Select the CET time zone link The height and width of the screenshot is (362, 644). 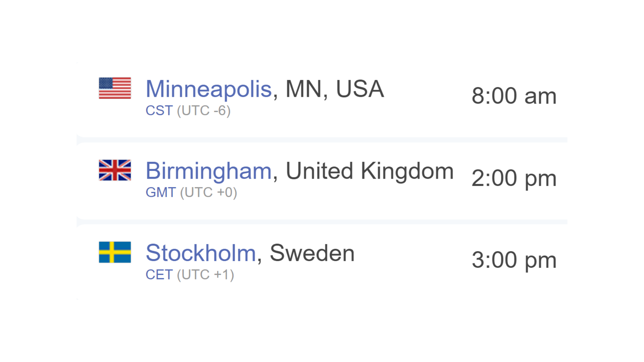[x=159, y=275]
